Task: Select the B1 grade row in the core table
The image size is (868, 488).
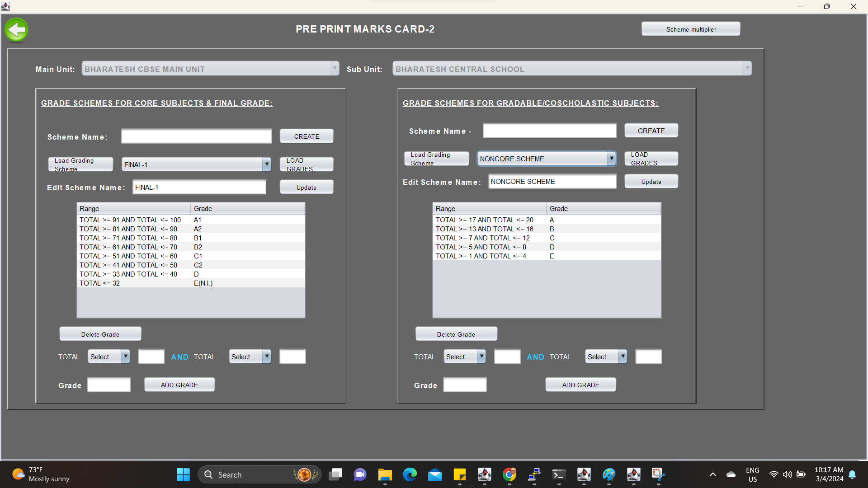Action: tap(190, 238)
